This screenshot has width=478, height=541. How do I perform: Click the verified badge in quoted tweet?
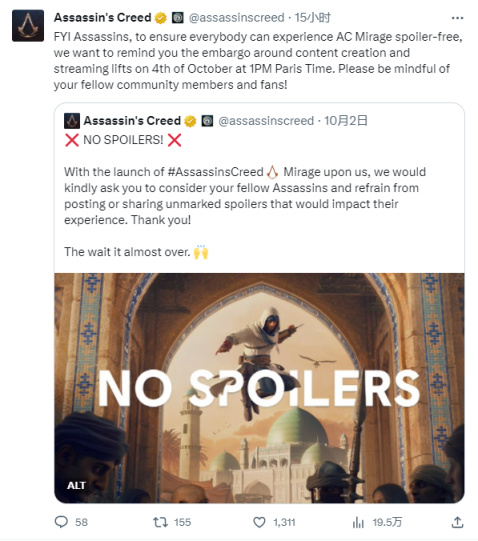pyautogui.click(x=190, y=121)
